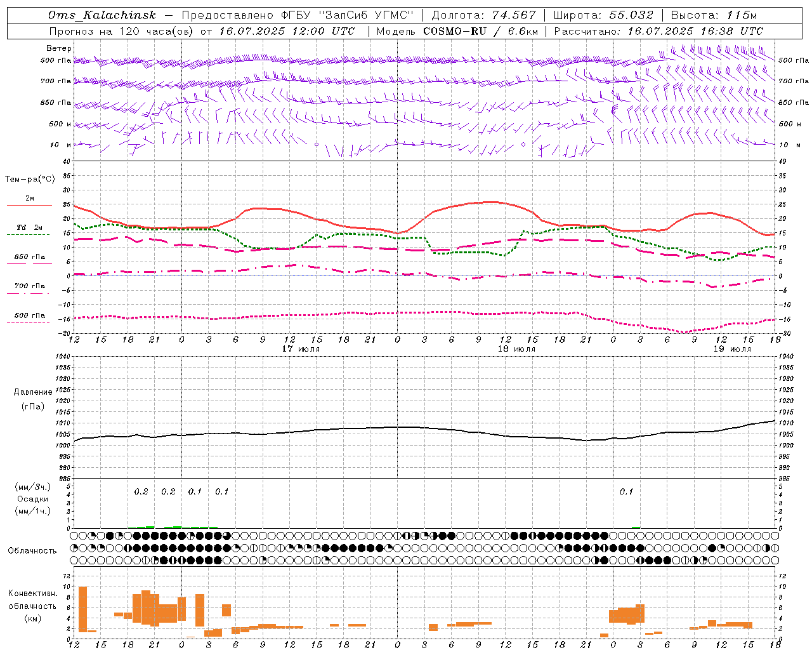Click the Модель COSMO-RU / 6.6км label
The height and width of the screenshot is (650, 812).
[457, 31]
